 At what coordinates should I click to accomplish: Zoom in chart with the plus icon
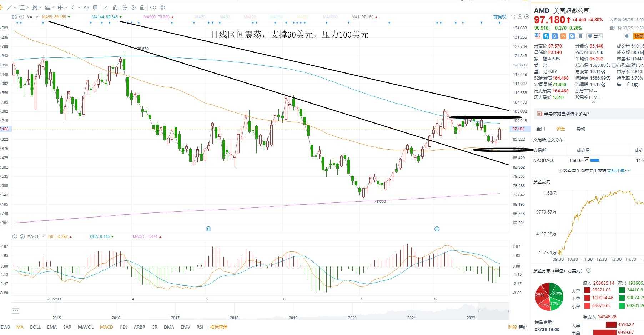(x=527, y=17)
